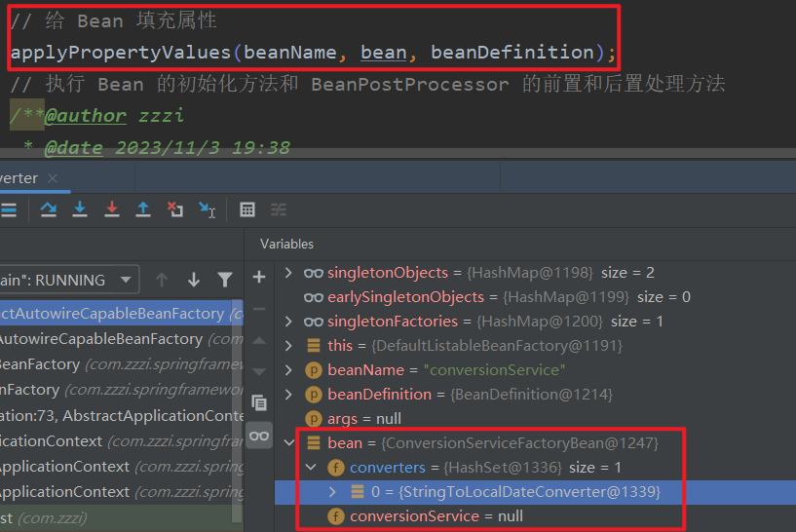The width and height of the screenshot is (796, 532).
Task: Click the Step Over debugger icon
Action: tap(48, 209)
